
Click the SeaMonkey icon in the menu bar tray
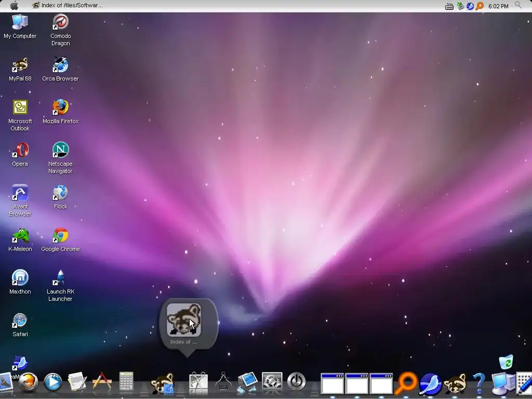(x=470, y=6)
